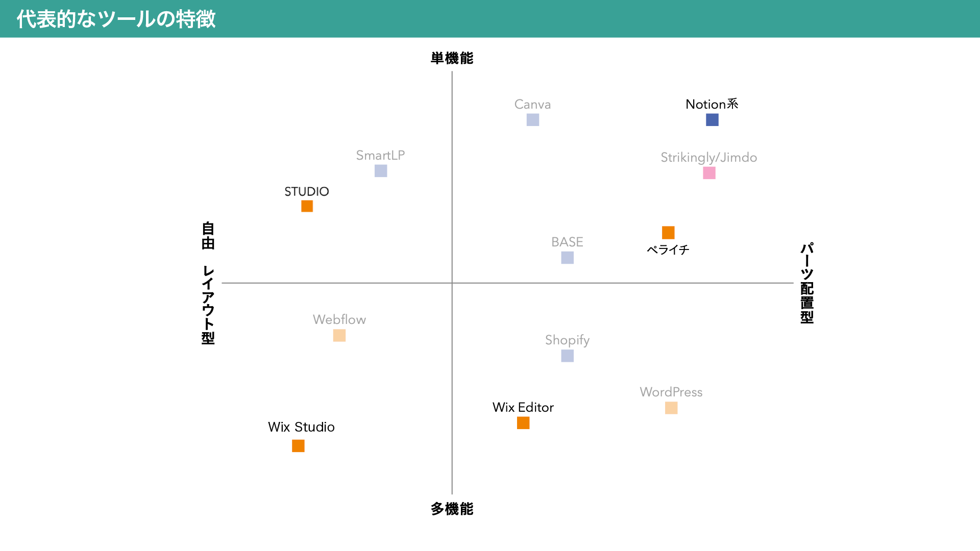The width and height of the screenshot is (980, 551).
Task: Click the blue Notion系 square marker
Action: pyautogui.click(x=712, y=120)
